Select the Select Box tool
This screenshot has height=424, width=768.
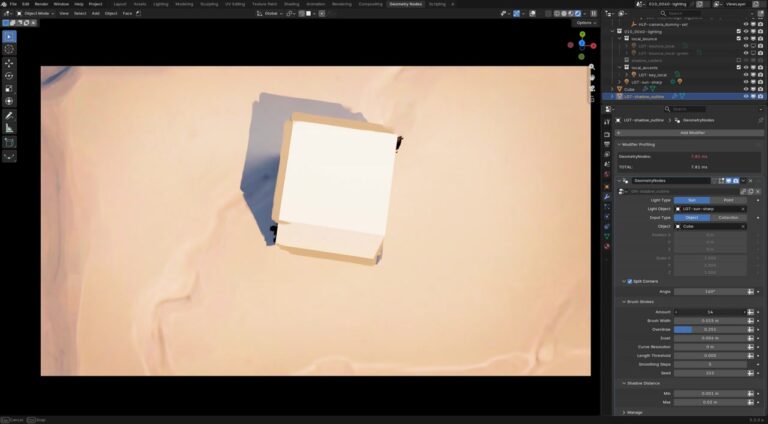coord(9,37)
